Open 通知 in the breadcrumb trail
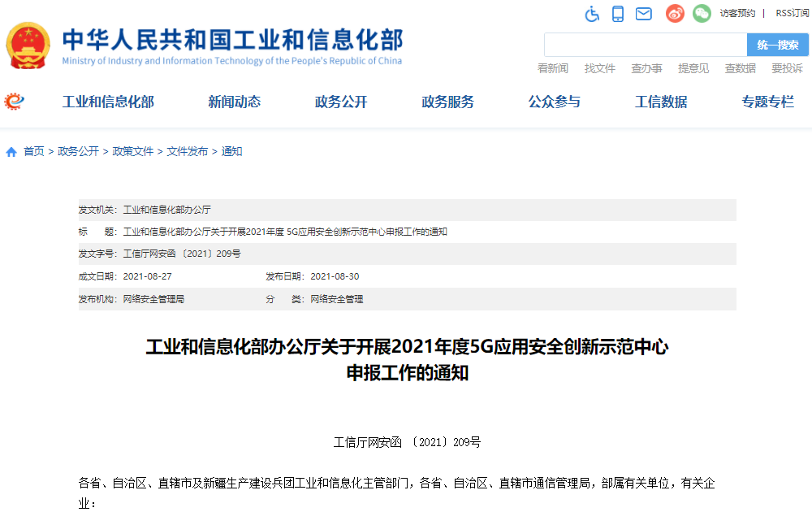812x512 pixels. pyautogui.click(x=231, y=150)
